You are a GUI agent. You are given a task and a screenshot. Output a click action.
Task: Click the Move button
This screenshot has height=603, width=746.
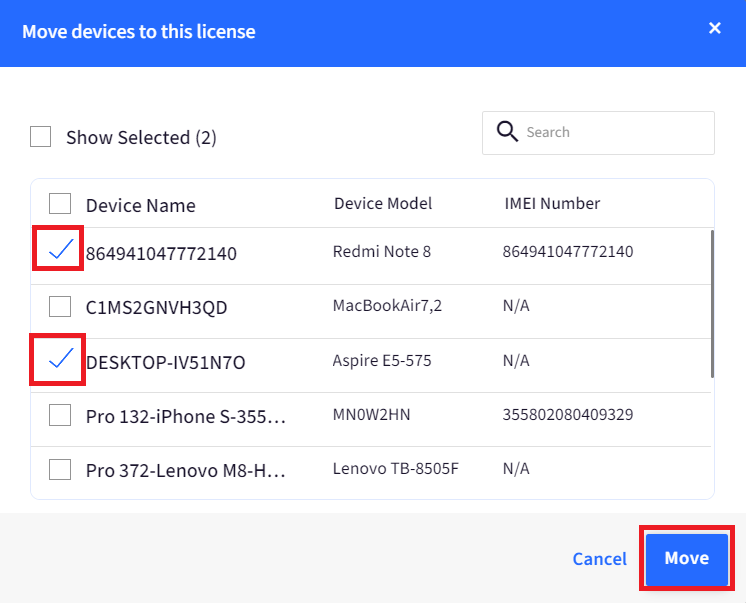(687, 558)
